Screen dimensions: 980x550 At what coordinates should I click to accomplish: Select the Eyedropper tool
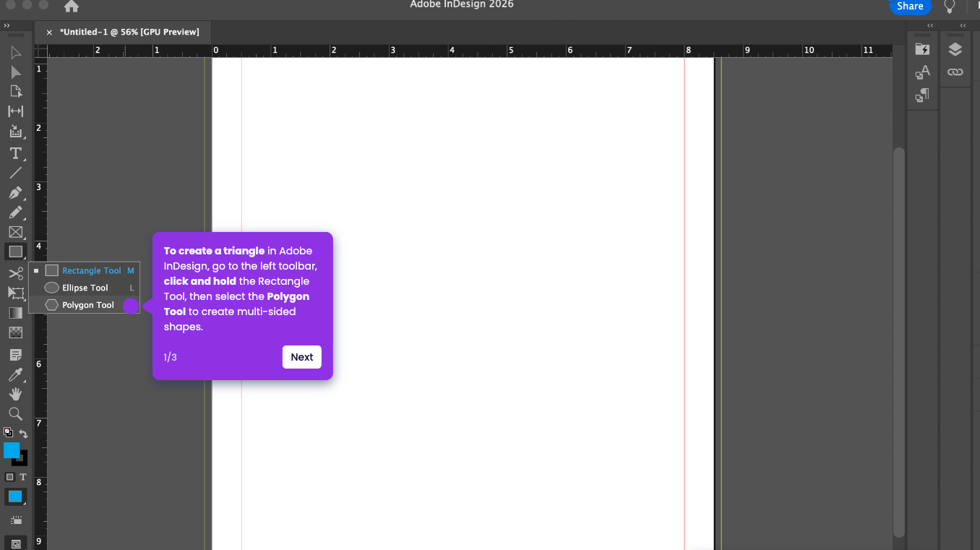[16, 374]
